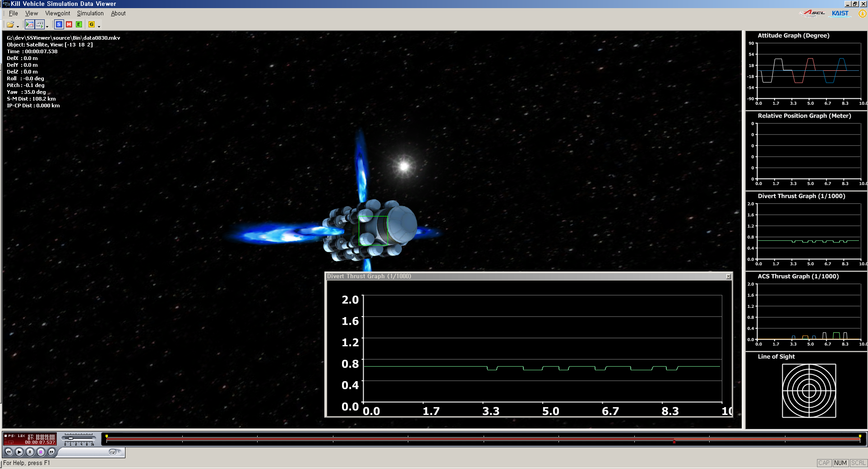868x469 pixels.
Task: Click the yellow start marker on timeline
Action: click(x=106, y=436)
